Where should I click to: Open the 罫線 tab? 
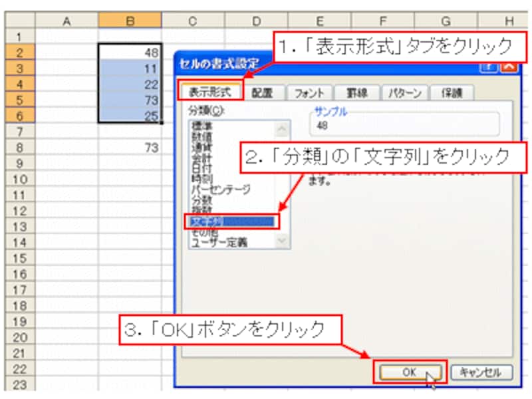(357, 92)
